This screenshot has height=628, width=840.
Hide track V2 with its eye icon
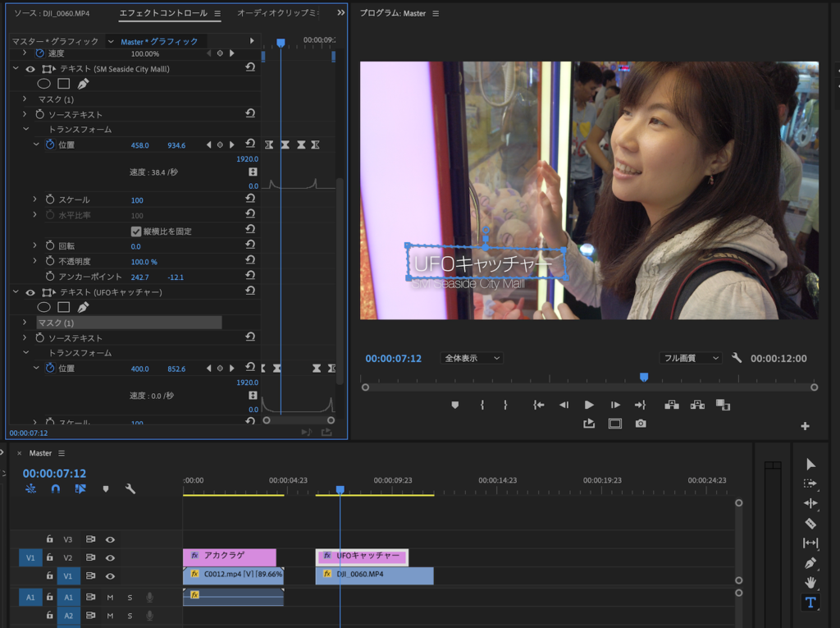click(110, 557)
